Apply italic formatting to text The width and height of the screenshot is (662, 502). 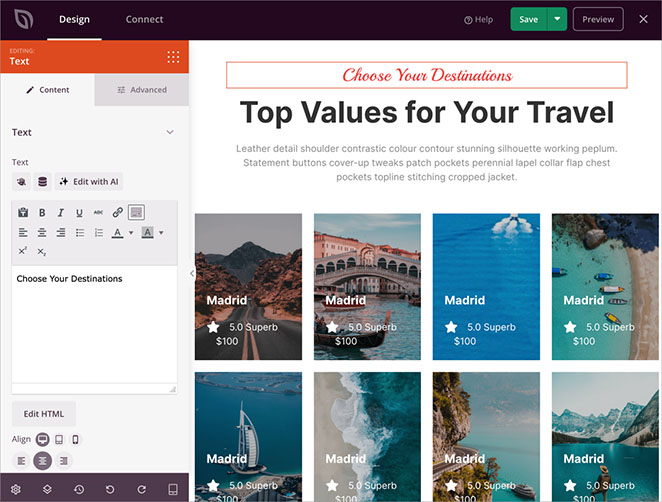tap(60, 213)
